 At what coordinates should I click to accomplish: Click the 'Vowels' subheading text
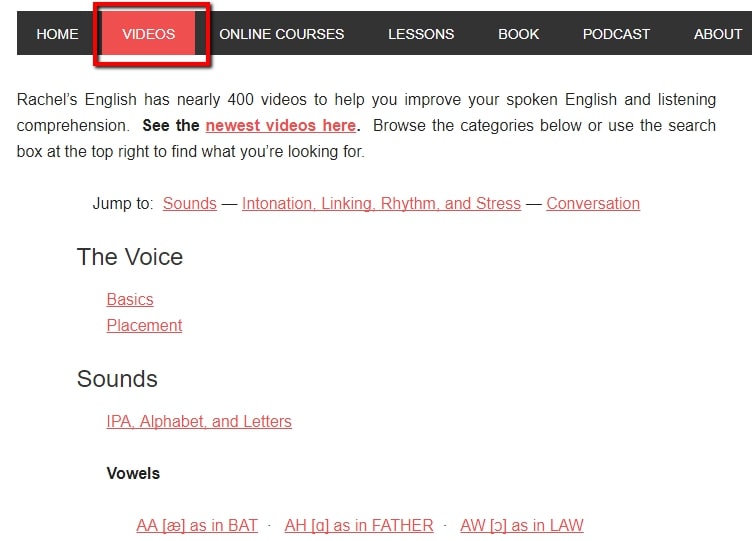click(133, 473)
